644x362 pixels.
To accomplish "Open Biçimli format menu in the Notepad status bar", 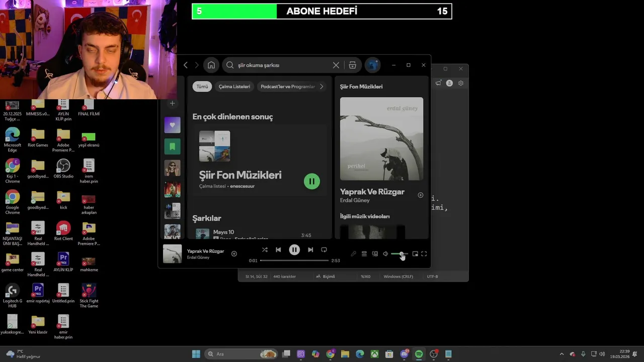I will (x=326, y=277).
